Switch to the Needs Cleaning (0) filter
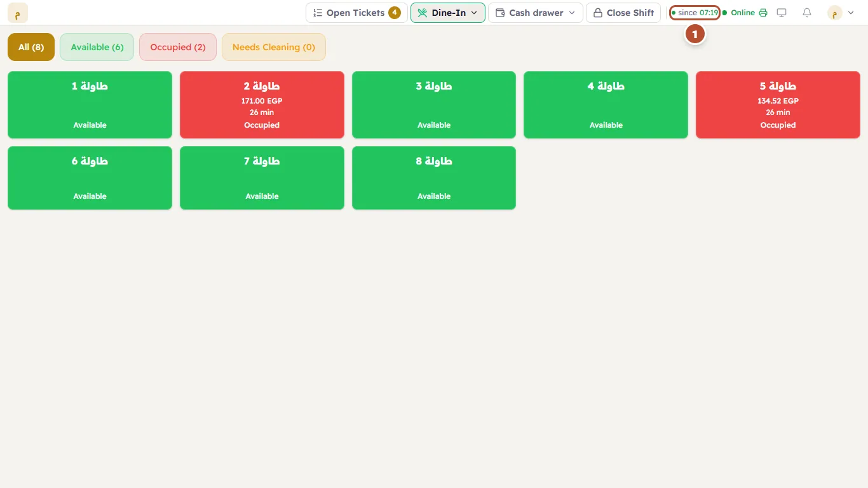 (274, 47)
